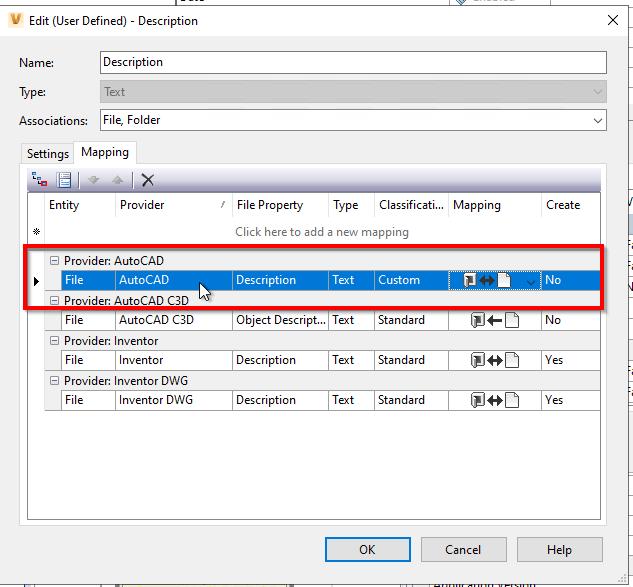Open Help for this dialog
Viewport: 633px width, 587px height.
pyautogui.click(x=559, y=549)
